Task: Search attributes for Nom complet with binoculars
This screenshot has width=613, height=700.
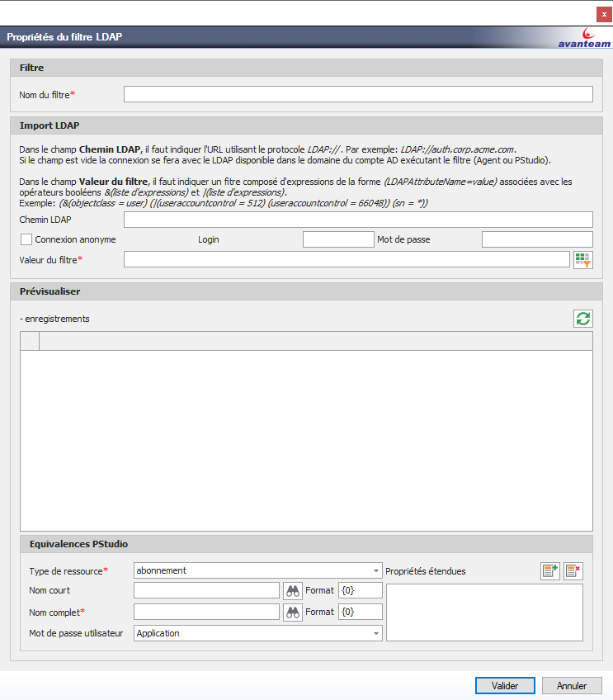Action: click(x=293, y=612)
